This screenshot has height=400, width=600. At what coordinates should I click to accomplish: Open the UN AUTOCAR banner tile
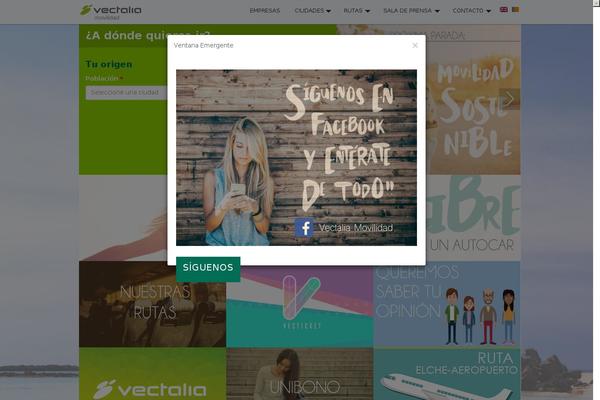click(x=473, y=218)
